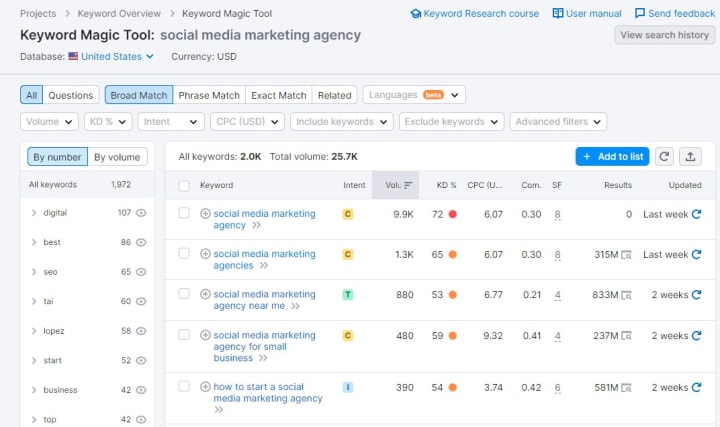
Task: Refresh the Last week update for first keyword
Action: coord(697,214)
